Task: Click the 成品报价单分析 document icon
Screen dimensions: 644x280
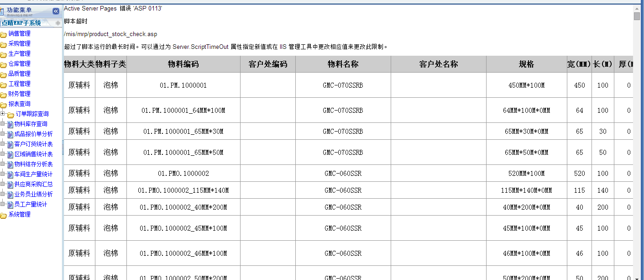Action: 10,134
